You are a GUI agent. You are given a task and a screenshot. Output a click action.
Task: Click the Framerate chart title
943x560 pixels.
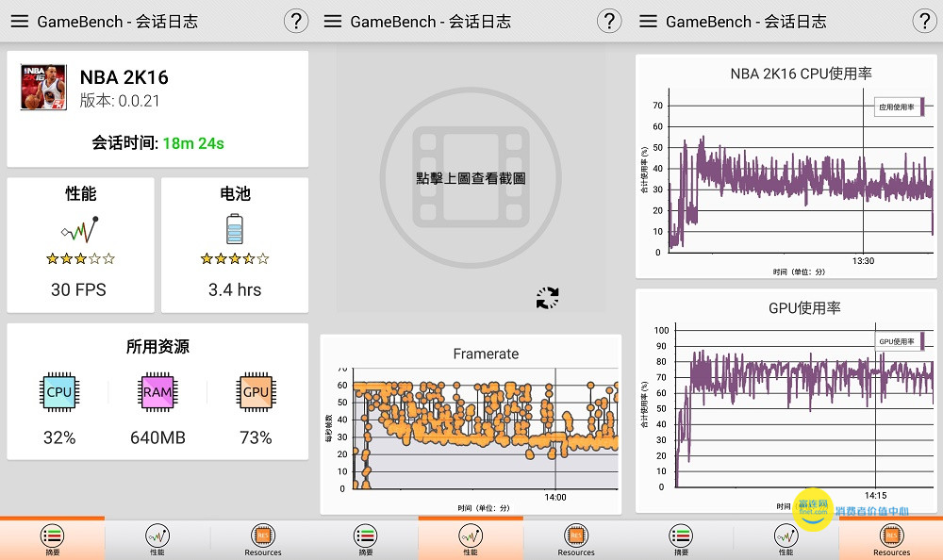click(486, 354)
